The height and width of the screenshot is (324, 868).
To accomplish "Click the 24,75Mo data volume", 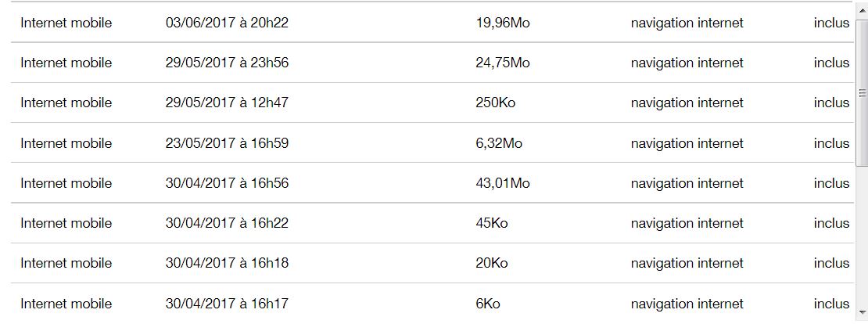I will [x=502, y=63].
